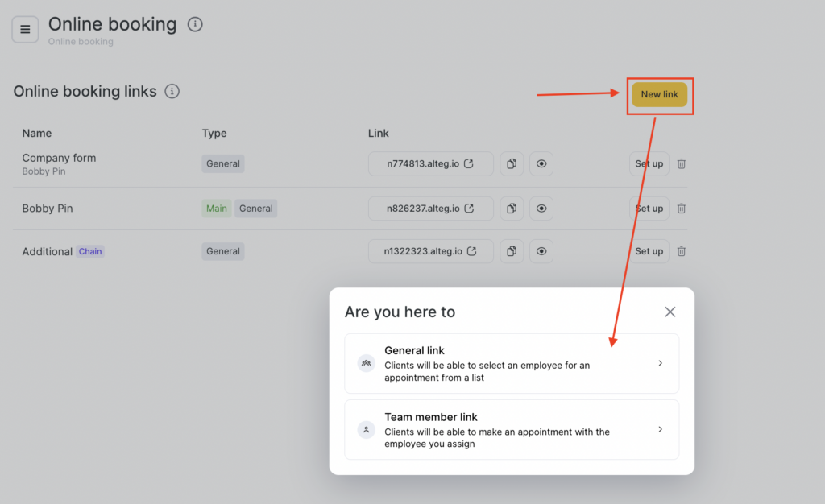Click the info icon beside Online booking title

[x=195, y=24]
